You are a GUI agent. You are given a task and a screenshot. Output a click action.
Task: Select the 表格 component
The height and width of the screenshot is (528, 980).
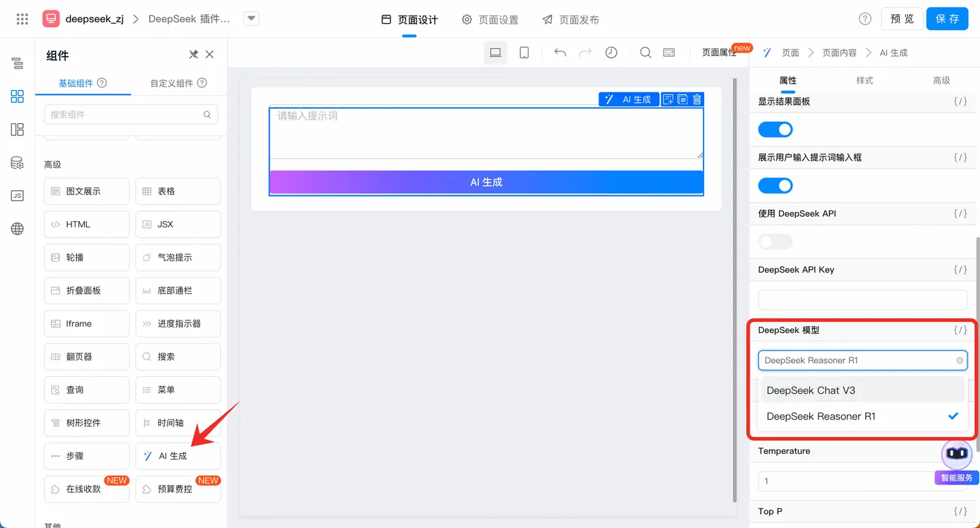[178, 191]
